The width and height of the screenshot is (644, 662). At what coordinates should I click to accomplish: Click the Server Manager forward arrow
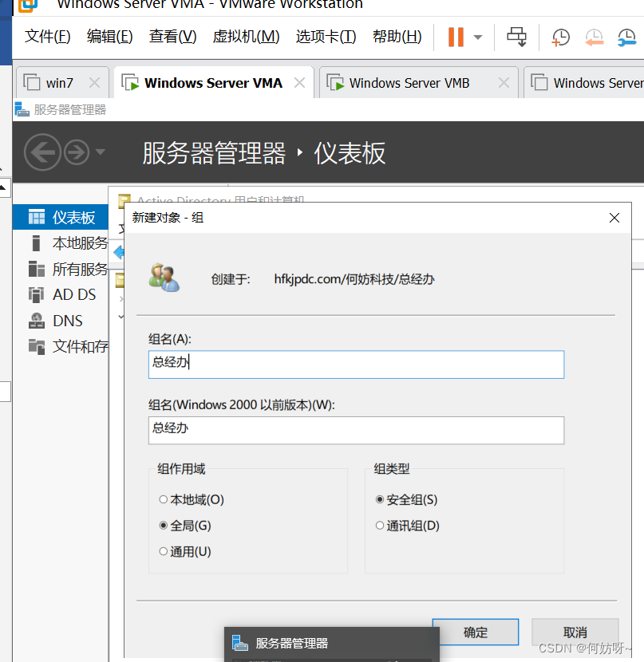tap(77, 152)
